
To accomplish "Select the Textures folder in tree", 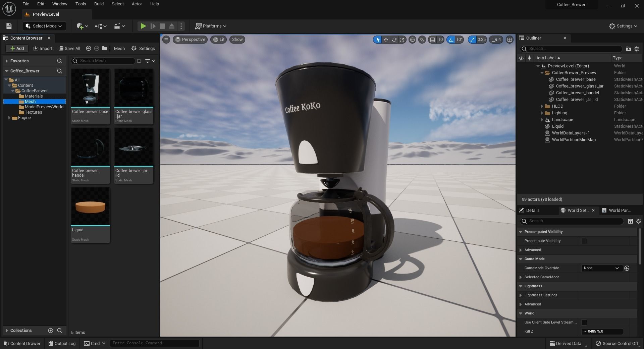I will pos(33,112).
